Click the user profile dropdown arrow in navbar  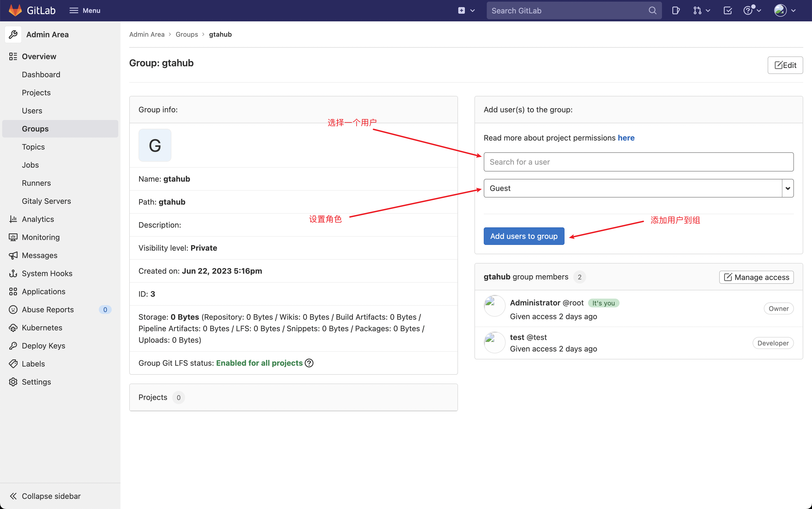click(x=793, y=11)
